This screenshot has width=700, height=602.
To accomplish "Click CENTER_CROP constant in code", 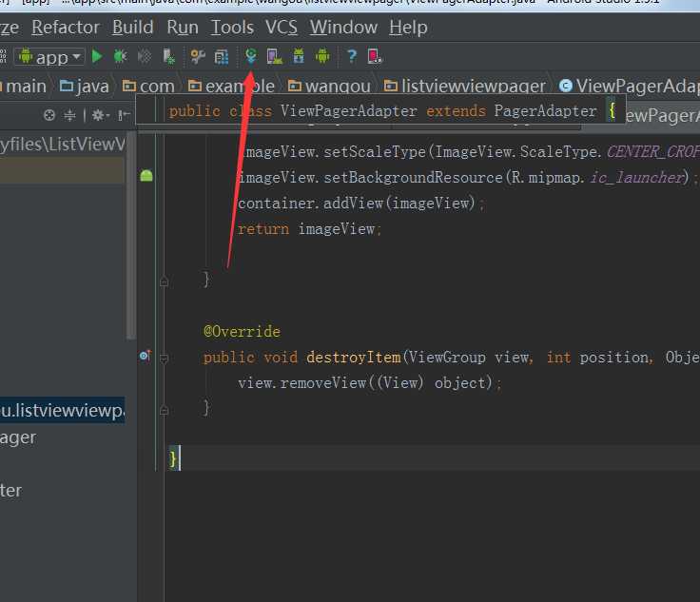I will [x=653, y=152].
